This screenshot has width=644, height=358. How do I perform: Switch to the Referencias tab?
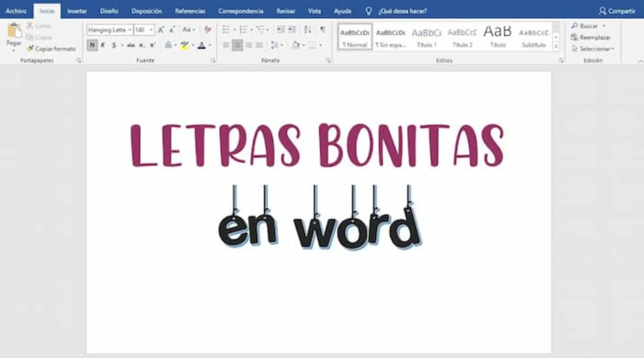click(x=190, y=11)
